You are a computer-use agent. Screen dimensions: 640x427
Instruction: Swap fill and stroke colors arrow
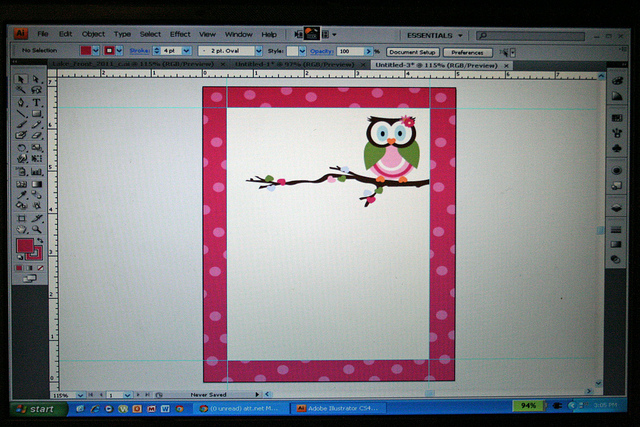(x=40, y=240)
